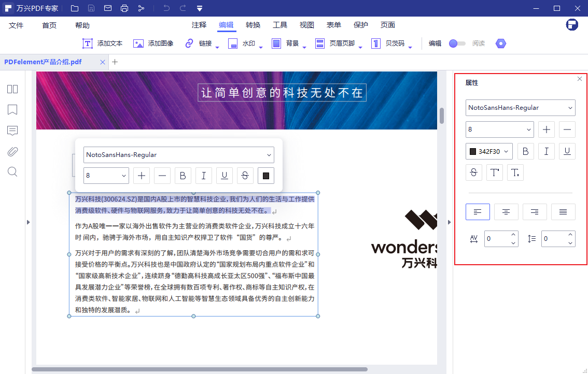Open the search icon in left sidebar
Image resolution: width=588 pixels, height=374 pixels.
[12, 172]
